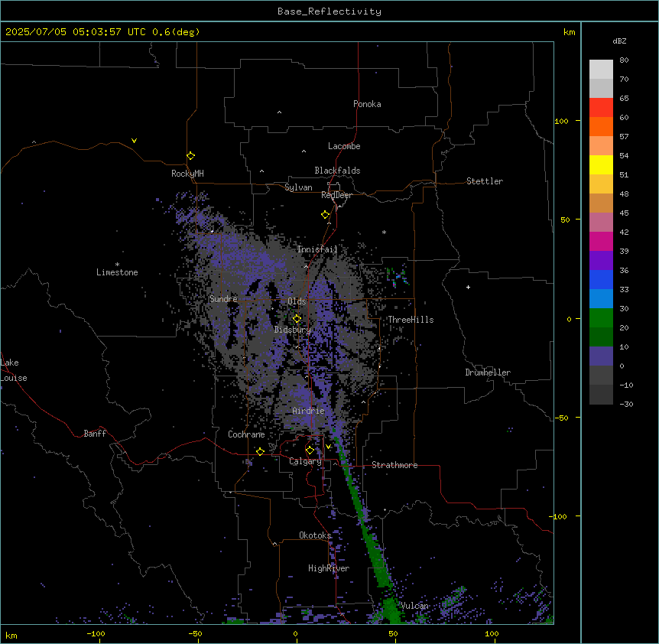This screenshot has width=659, height=644.
Task: Click the Lake Louise label
Action: [14, 370]
